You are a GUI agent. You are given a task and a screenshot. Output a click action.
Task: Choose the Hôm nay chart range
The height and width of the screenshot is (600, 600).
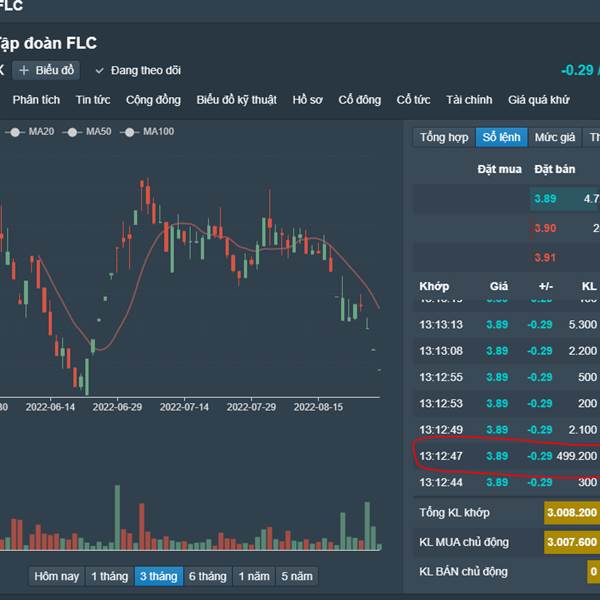pyautogui.click(x=57, y=576)
